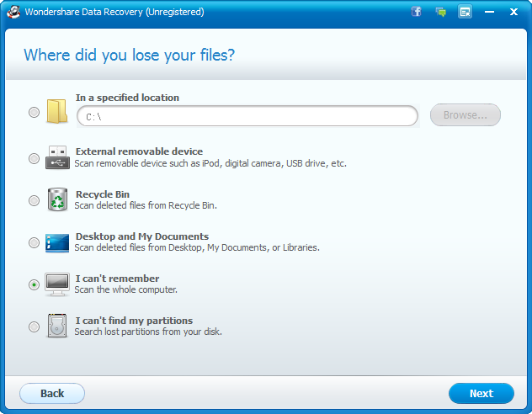This screenshot has height=414, width=532.
Task: Go Back to the previous step
Action: coord(52,393)
